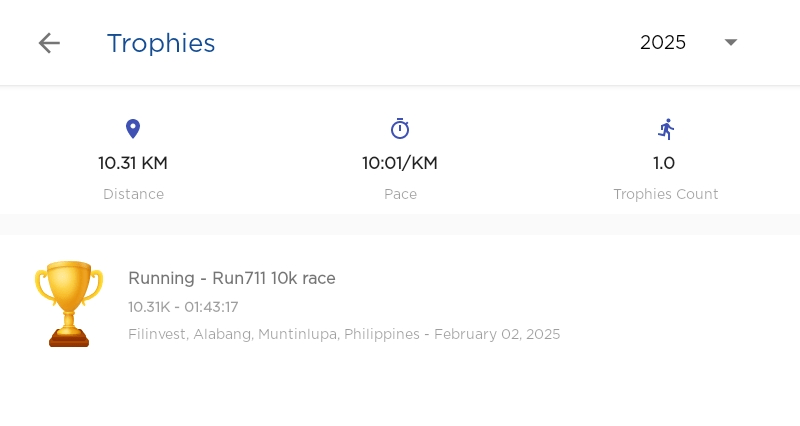This screenshot has height=426, width=800.
Task: Go back using the arrow icon
Action: pyautogui.click(x=49, y=43)
